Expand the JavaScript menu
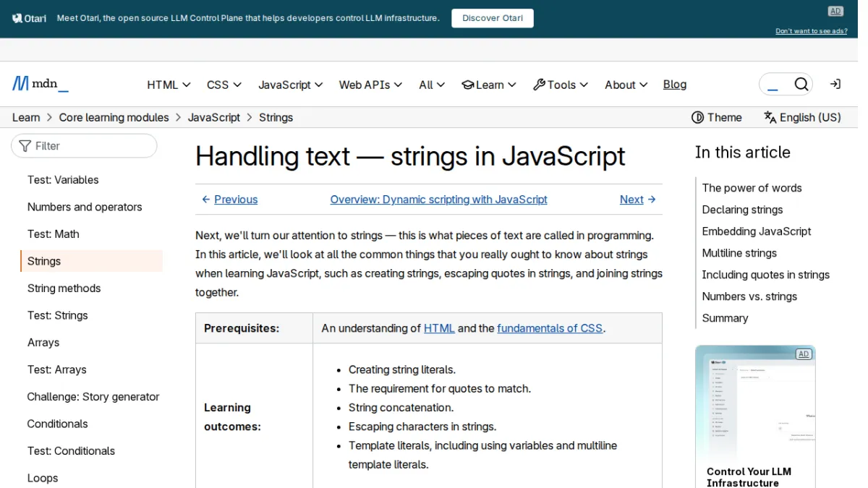Image resolution: width=868 pixels, height=488 pixels. pos(291,85)
